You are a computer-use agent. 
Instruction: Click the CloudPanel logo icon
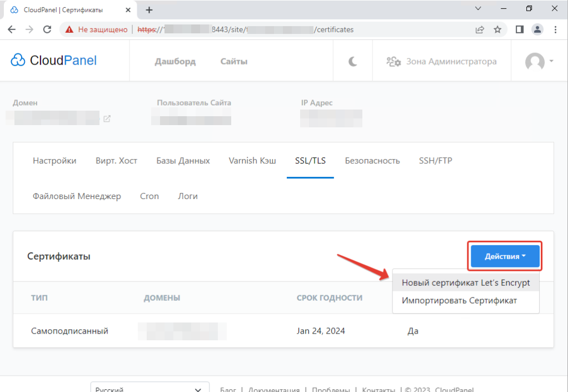tap(17, 59)
